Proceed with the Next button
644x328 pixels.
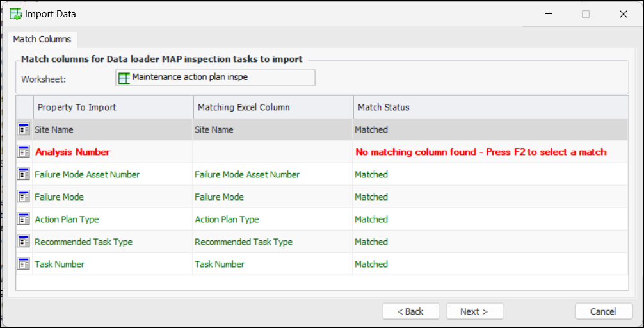pos(474,311)
